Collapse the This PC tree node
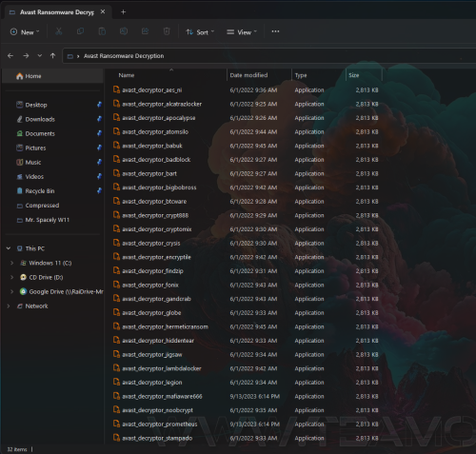This screenshot has height=454, width=476. click(9, 248)
